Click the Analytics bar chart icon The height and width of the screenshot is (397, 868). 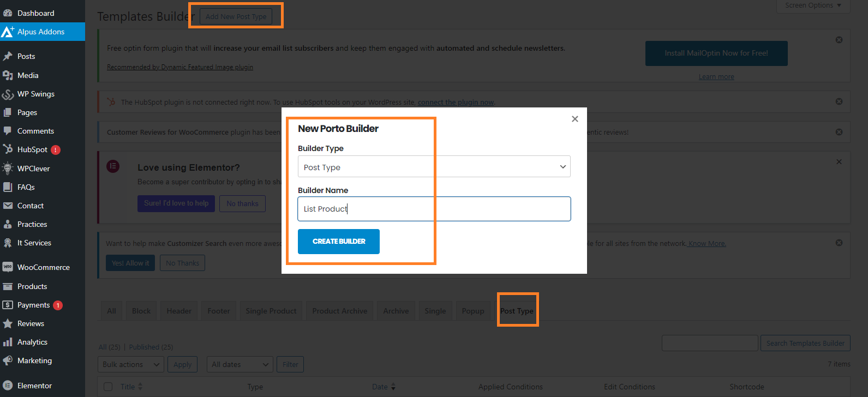click(8, 342)
